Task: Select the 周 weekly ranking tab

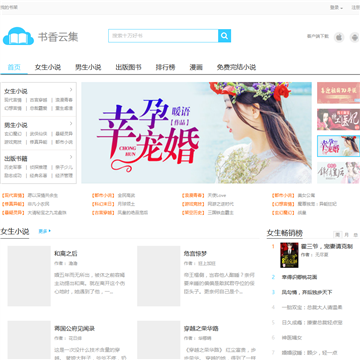Action: point(337,235)
